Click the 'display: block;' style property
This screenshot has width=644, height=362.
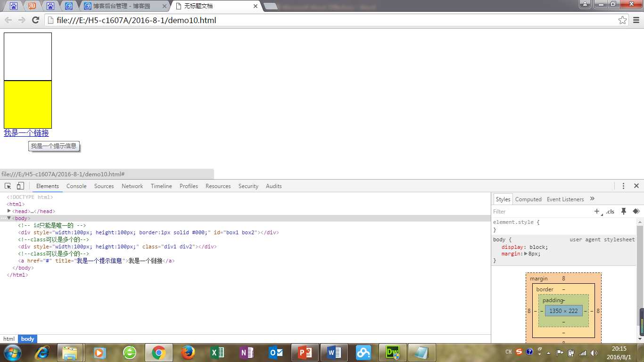click(525, 247)
